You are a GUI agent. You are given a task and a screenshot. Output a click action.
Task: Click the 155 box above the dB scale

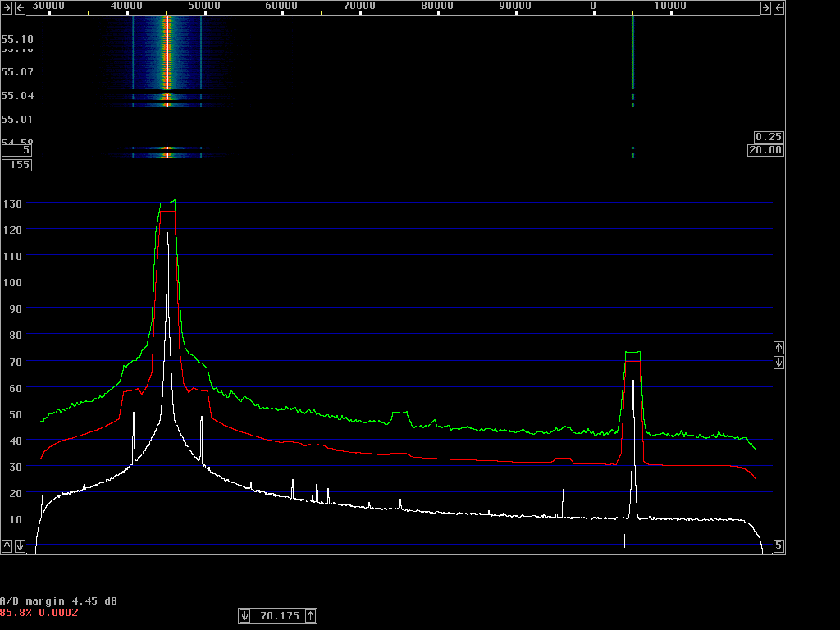16,164
